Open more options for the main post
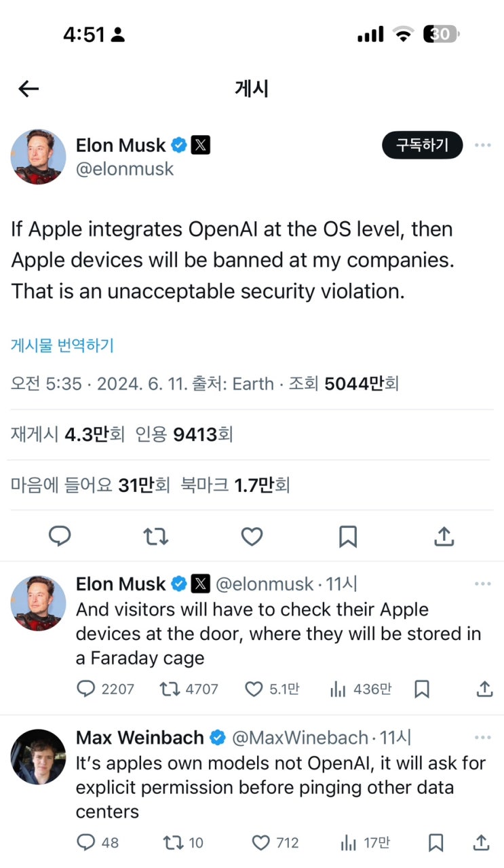 482,145
